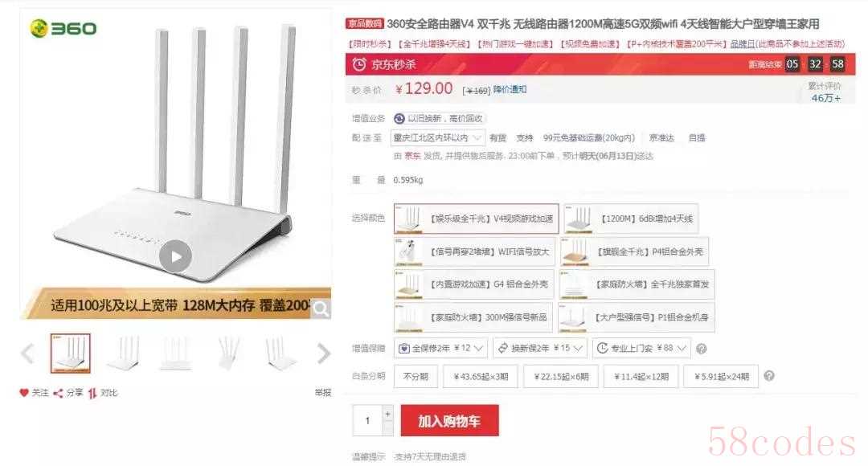Select 【1200M】6dBi增加4天线 variant
868x466 pixels.
631,219
